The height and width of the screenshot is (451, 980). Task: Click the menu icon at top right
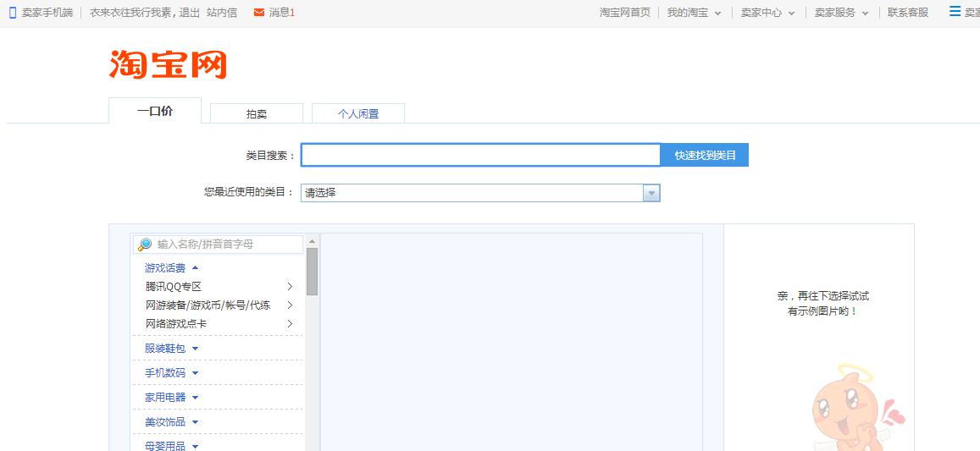pyautogui.click(x=955, y=12)
